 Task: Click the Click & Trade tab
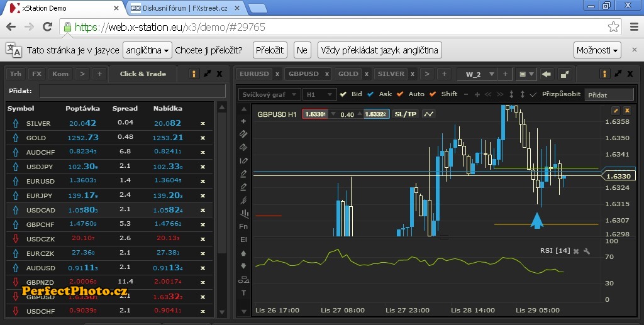143,74
